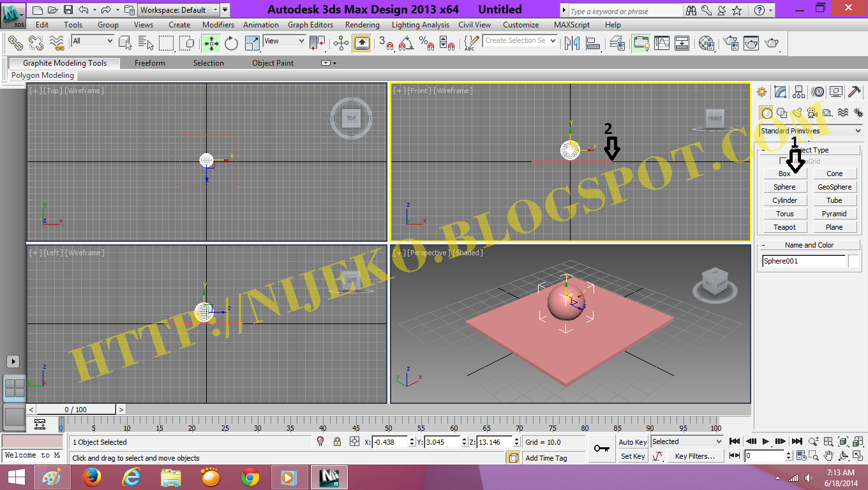Activate the Select and Rotate tool
This screenshot has width=868, height=490.
(231, 43)
